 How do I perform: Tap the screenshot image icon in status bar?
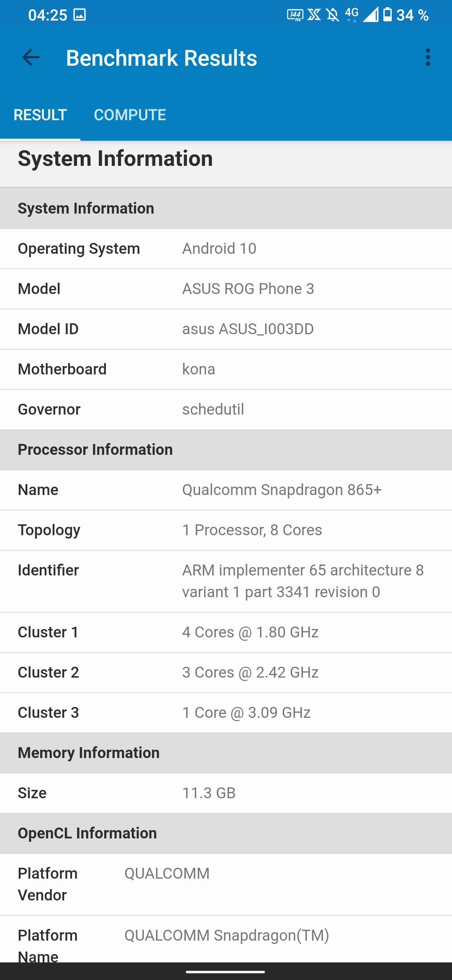[x=80, y=15]
